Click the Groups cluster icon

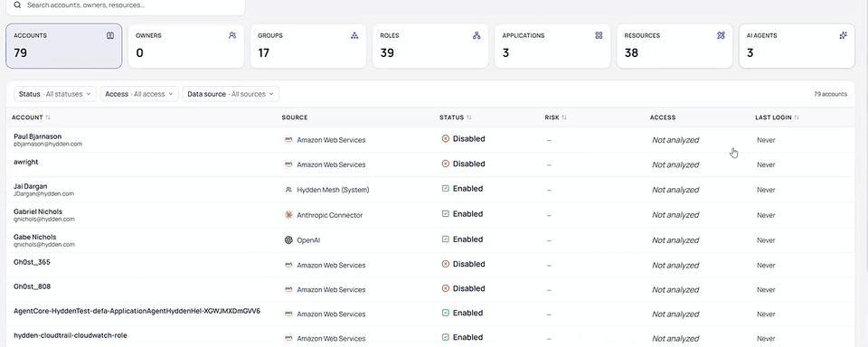point(354,35)
